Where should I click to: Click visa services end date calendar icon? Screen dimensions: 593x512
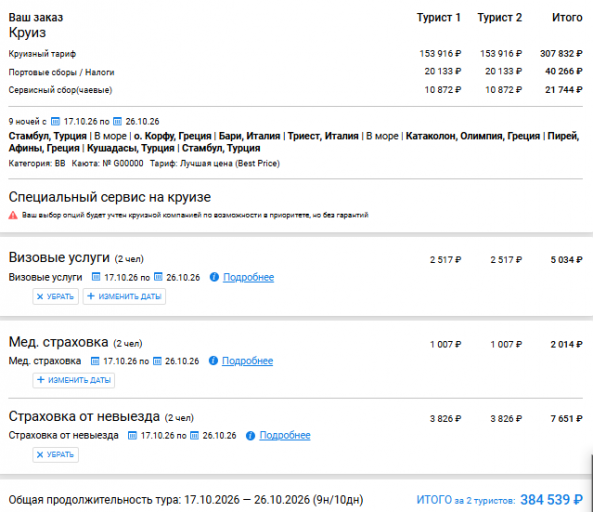(158, 277)
